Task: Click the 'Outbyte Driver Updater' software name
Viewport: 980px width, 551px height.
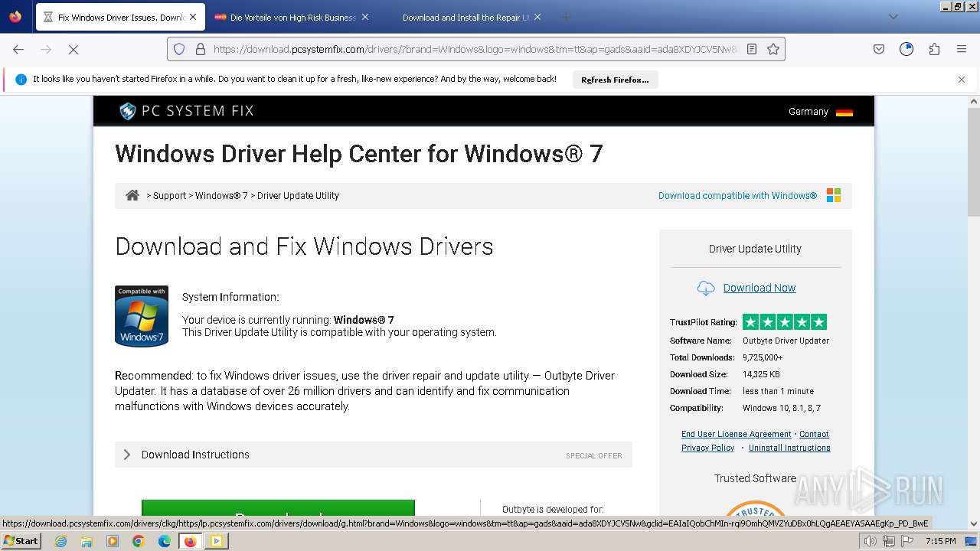Action: [786, 341]
